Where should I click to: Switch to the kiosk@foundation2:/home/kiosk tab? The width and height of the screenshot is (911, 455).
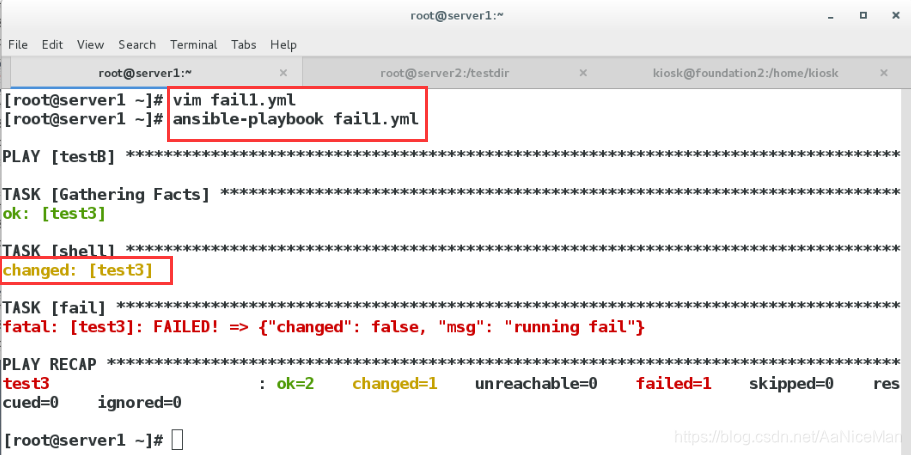coord(745,73)
